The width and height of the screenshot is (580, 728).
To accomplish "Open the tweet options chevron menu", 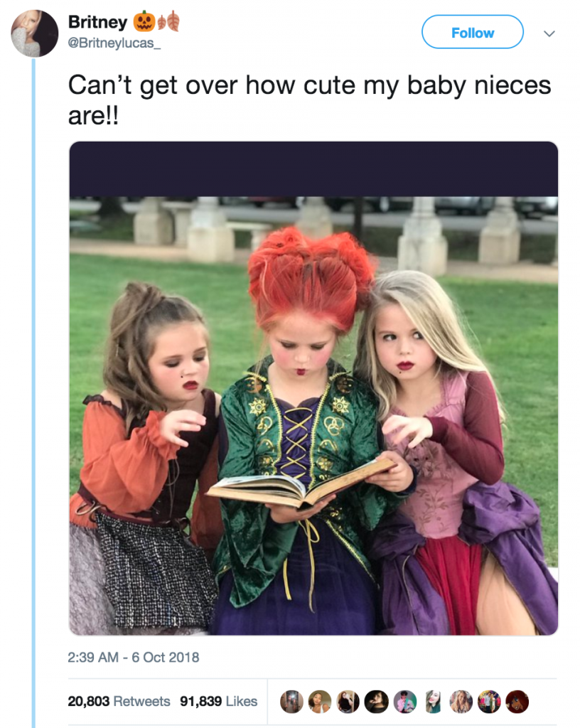I will tap(549, 33).
